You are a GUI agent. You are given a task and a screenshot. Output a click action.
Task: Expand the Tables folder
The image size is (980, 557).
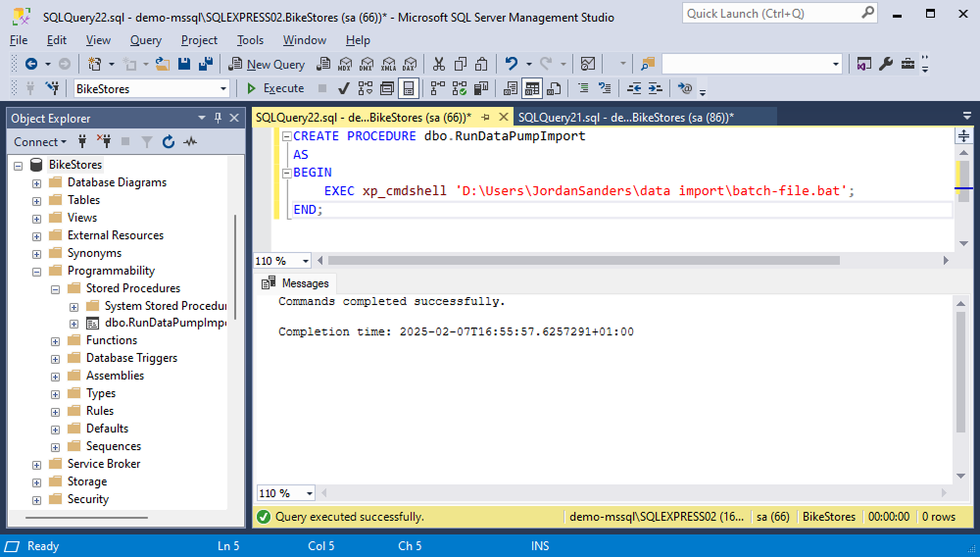coord(37,201)
